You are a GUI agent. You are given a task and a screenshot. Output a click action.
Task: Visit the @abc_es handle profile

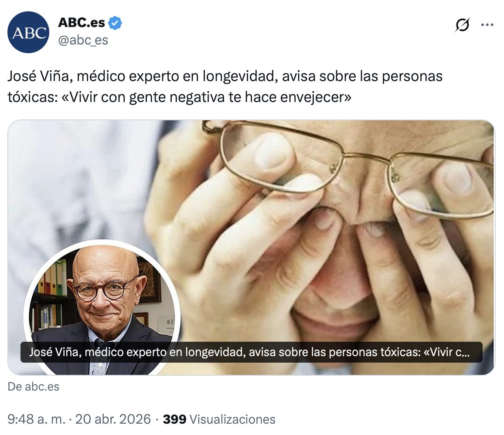pos(83,40)
